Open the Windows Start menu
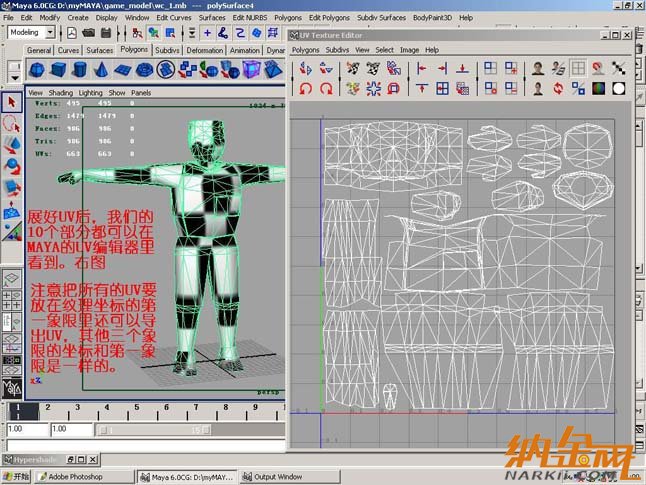Image resolution: width=646 pixels, height=485 pixels. (x=16, y=477)
